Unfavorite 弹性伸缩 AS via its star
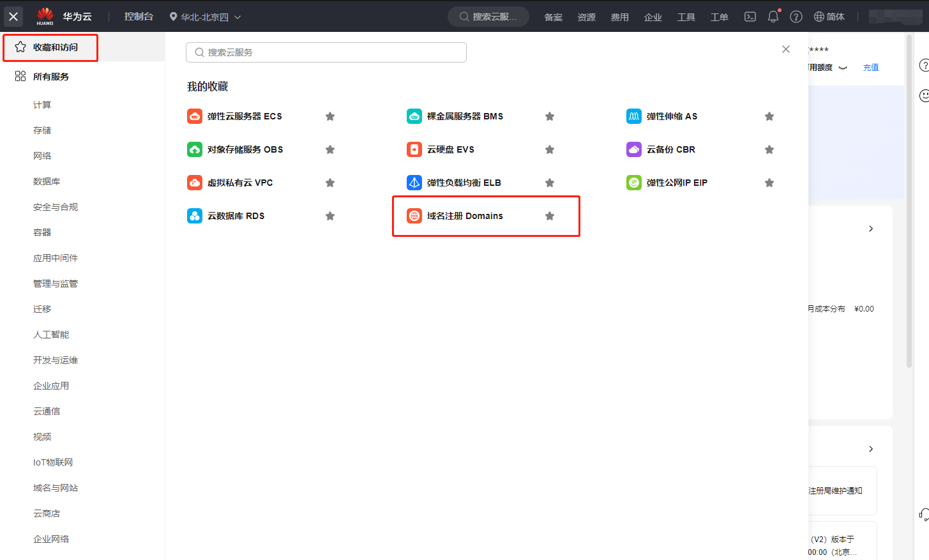This screenshot has width=929, height=560. click(x=769, y=116)
